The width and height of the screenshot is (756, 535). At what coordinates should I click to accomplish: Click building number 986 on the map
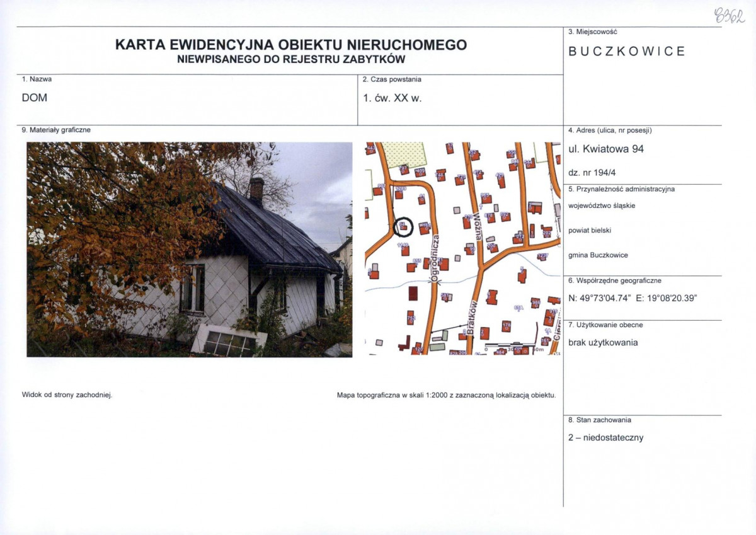tap(535, 302)
